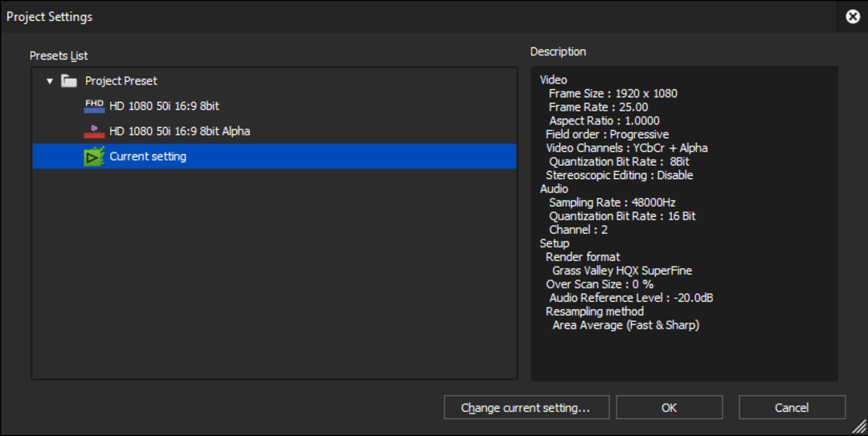Close the Project Settings dialog
868x436 pixels.
click(x=853, y=17)
